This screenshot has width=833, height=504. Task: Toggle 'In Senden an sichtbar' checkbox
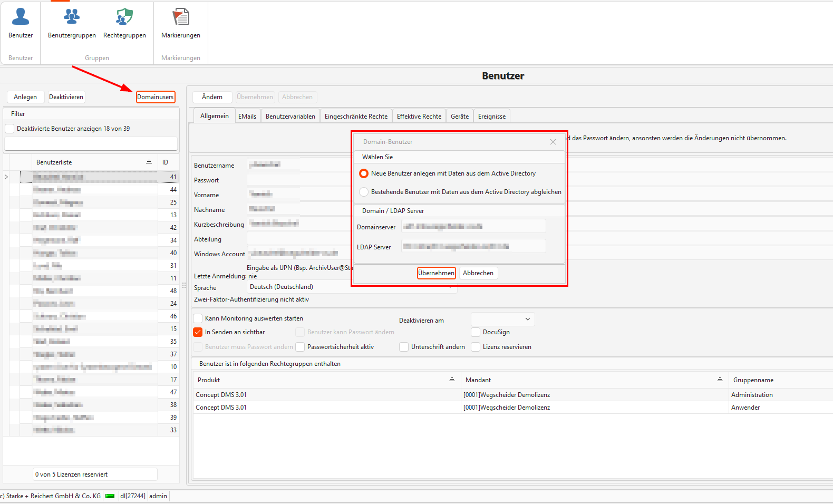click(x=198, y=332)
